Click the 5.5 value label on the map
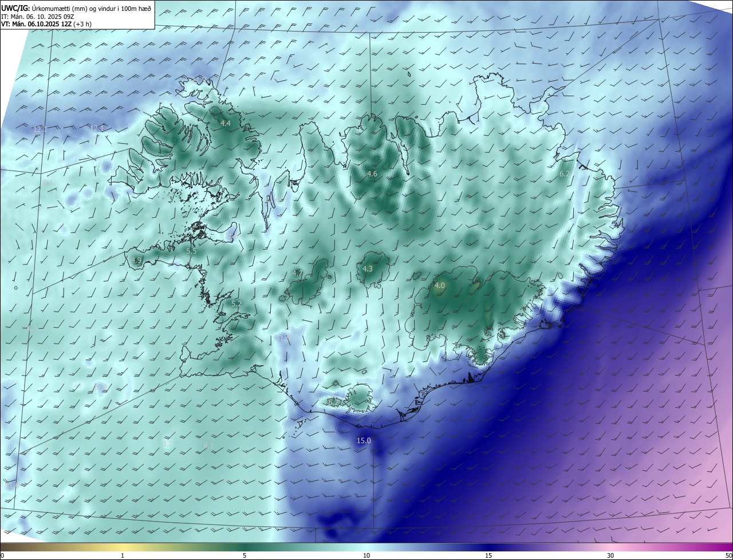This screenshot has width=733, height=560. [191, 251]
